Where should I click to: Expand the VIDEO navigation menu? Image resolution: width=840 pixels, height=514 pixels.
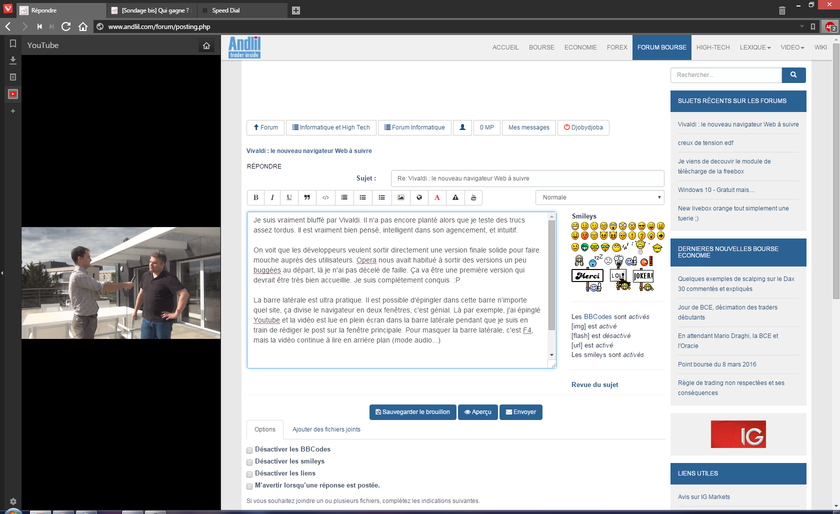[x=793, y=47]
